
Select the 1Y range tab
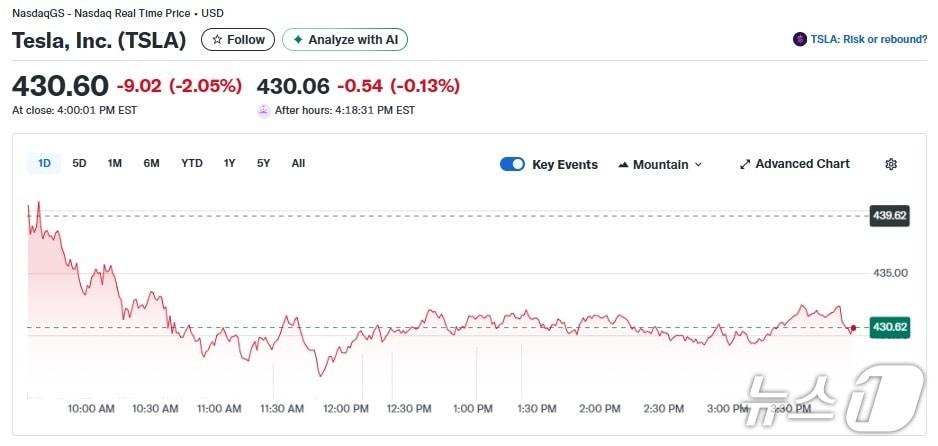coord(230,163)
